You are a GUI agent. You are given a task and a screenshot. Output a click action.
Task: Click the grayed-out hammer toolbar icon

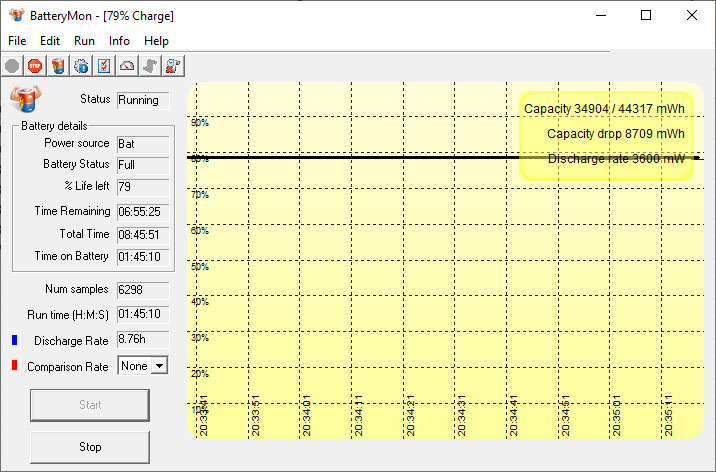coord(150,66)
